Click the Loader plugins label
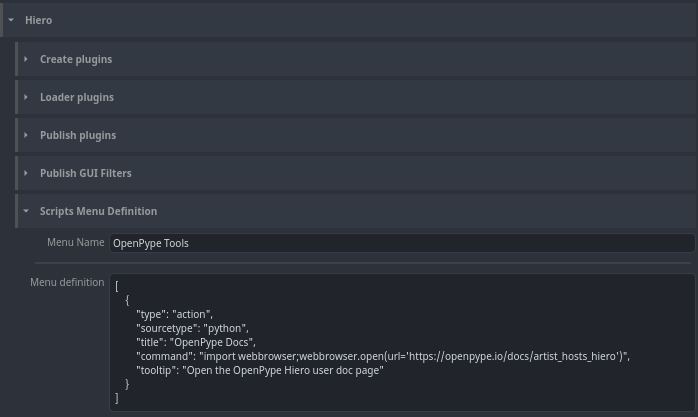The image size is (698, 417). [x=77, y=97]
